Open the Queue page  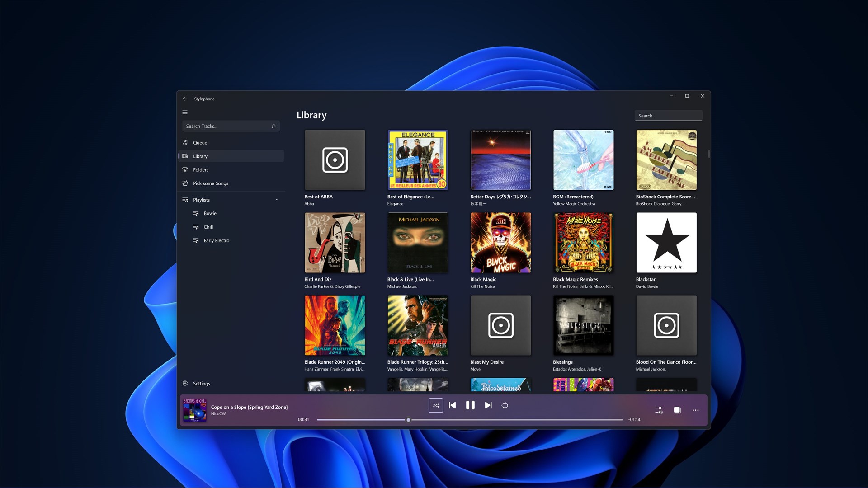(200, 143)
